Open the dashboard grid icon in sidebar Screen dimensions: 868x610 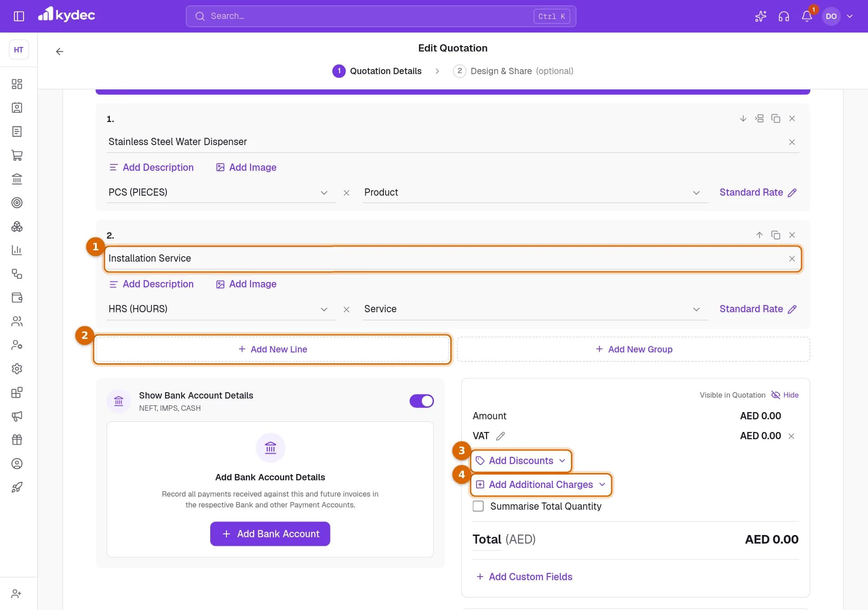[x=17, y=84]
